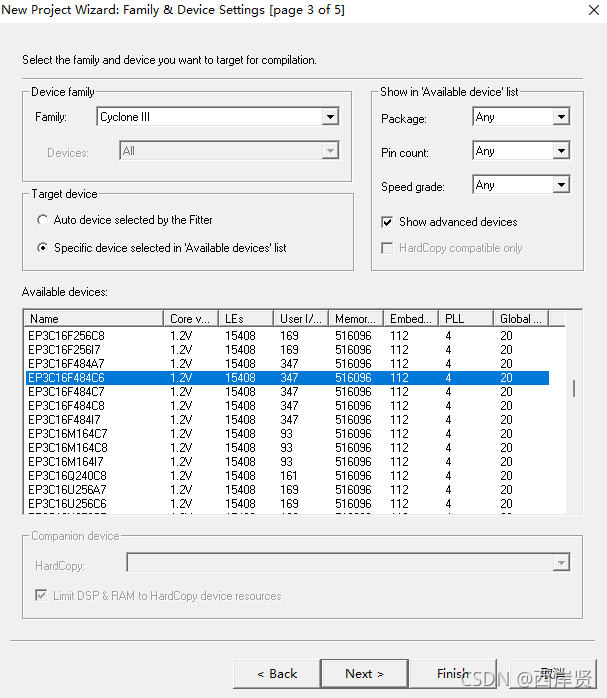Screen dimensions: 607x698
Task: Select device EP3C16F256I7
Action: click(287, 350)
